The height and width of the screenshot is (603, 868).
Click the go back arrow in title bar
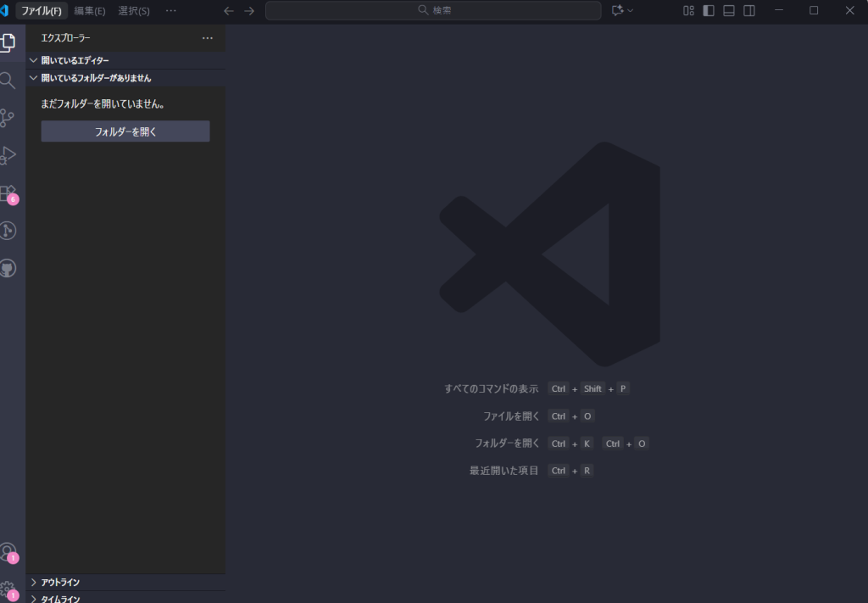tap(228, 10)
